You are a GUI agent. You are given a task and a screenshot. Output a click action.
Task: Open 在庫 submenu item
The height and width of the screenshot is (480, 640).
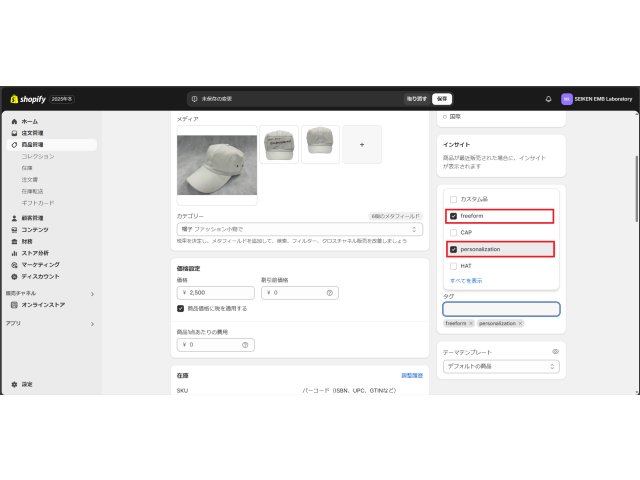27,168
